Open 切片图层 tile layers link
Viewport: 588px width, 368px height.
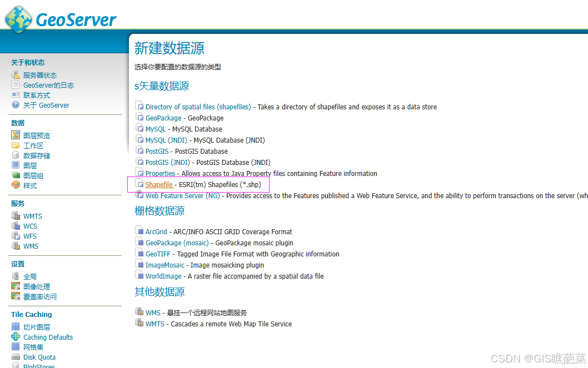point(37,327)
